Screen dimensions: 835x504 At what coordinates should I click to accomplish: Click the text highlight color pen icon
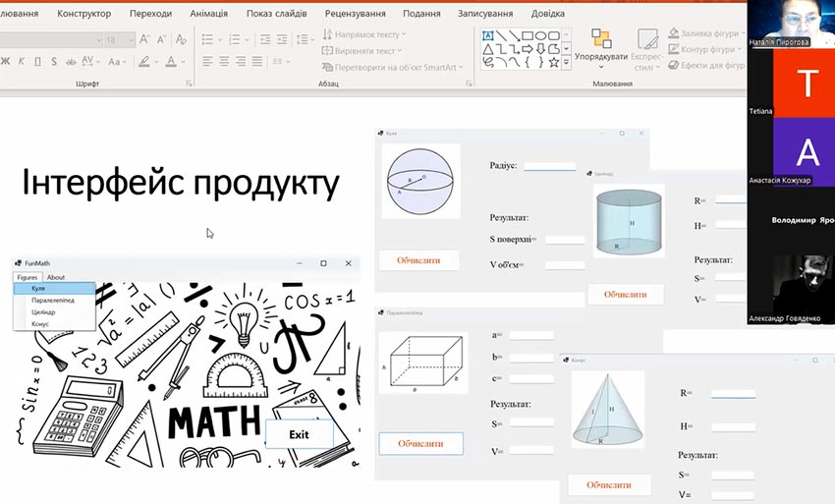pyautogui.click(x=144, y=61)
